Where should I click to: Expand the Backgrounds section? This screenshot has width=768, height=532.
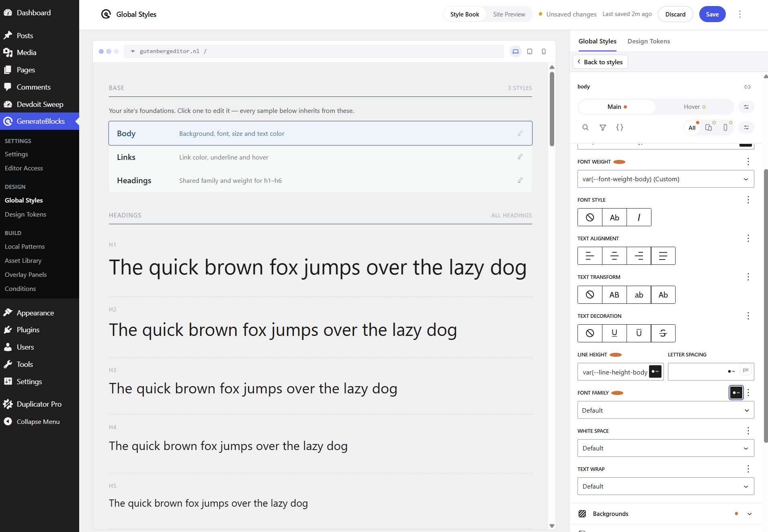(x=666, y=514)
